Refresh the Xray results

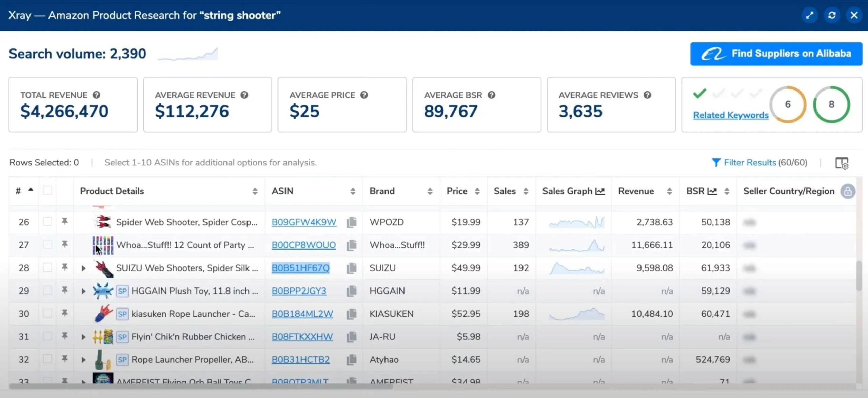tap(832, 15)
